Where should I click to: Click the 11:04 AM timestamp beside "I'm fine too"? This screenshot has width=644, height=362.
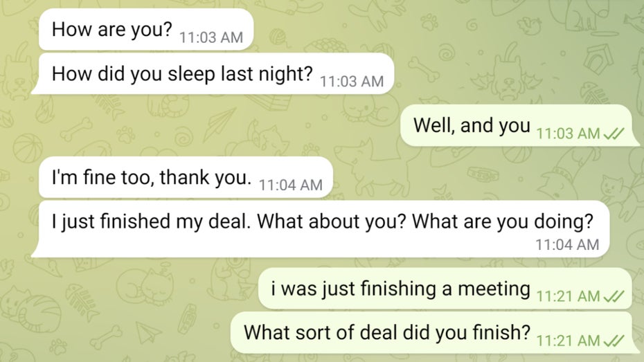pos(290,185)
